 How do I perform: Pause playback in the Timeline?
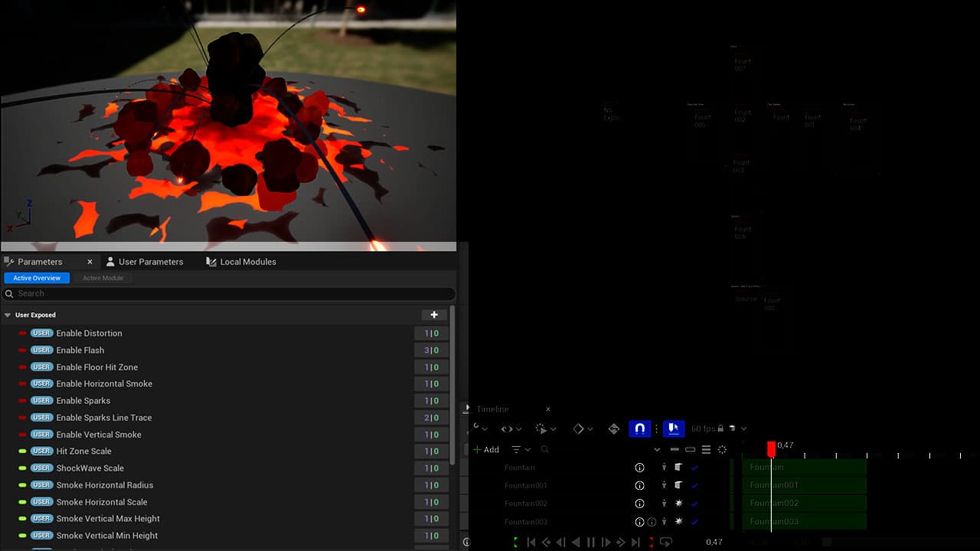coord(591,542)
